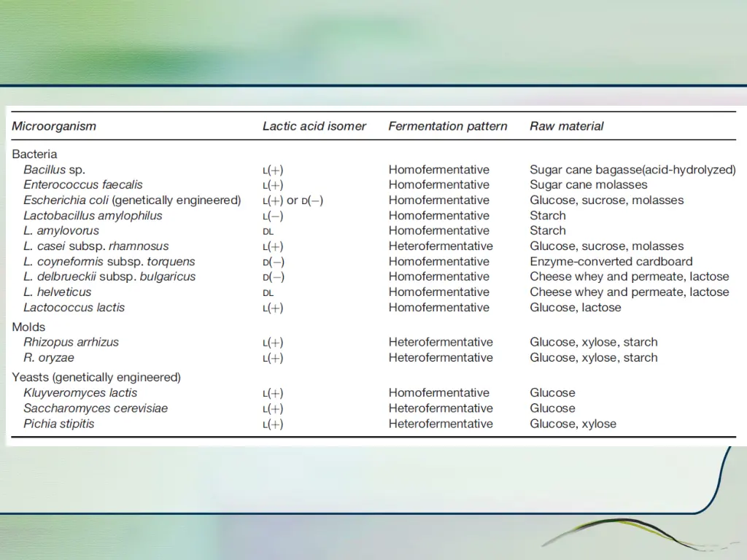Select "Glucose" in Kluyveromyces lactis row
747x560 pixels.
point(553,393)
